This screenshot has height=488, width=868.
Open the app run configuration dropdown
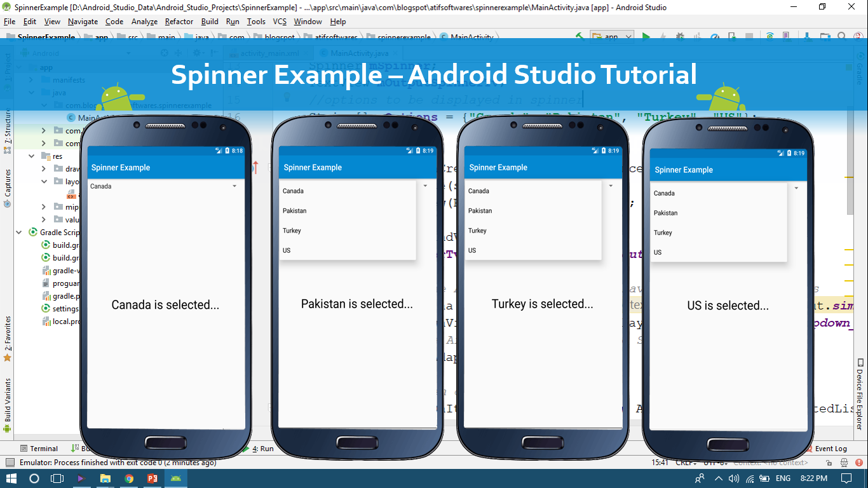tap(612, 36)
